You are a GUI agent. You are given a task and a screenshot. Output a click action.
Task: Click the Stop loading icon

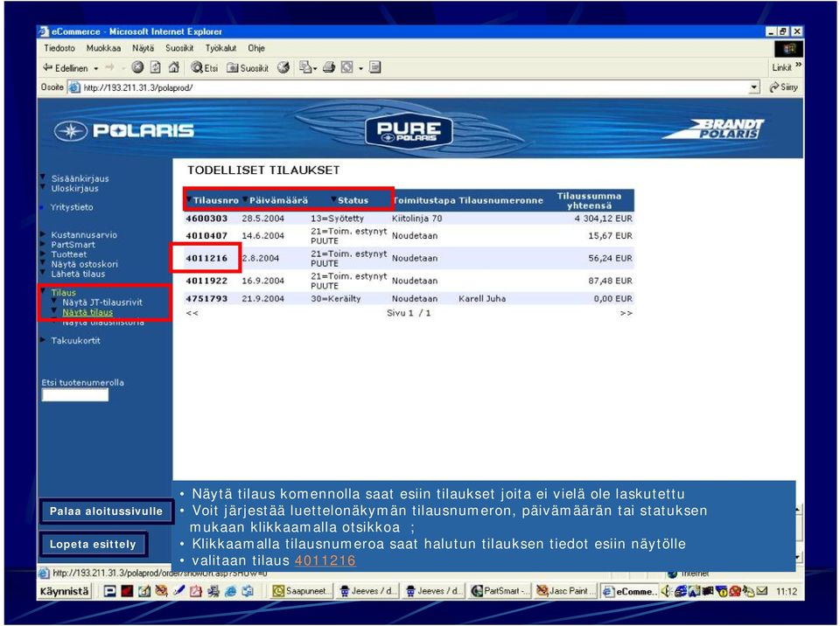click(137, 67)
